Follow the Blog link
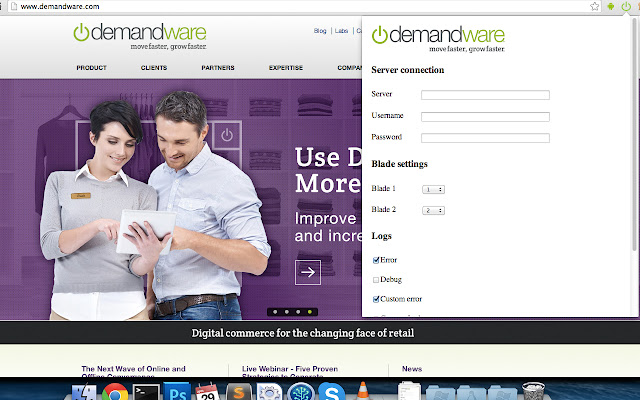This screenshot has width=640, height=400. 320,31
